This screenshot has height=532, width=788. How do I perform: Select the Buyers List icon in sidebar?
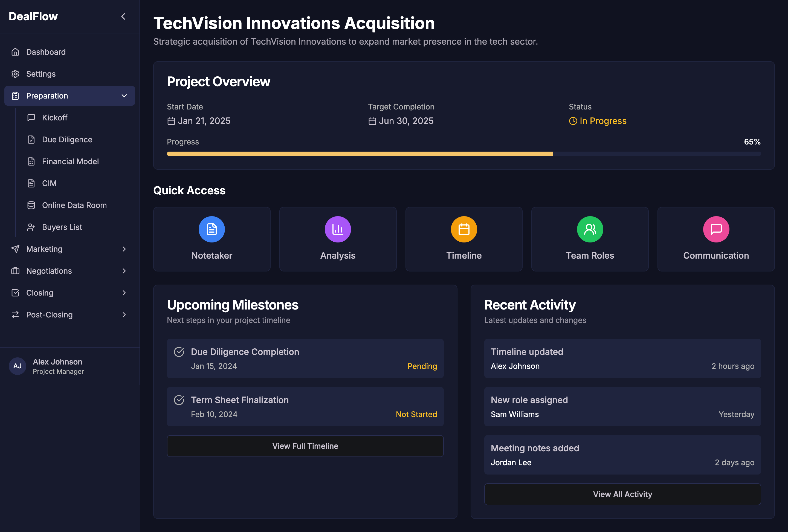tap(31, 227)
